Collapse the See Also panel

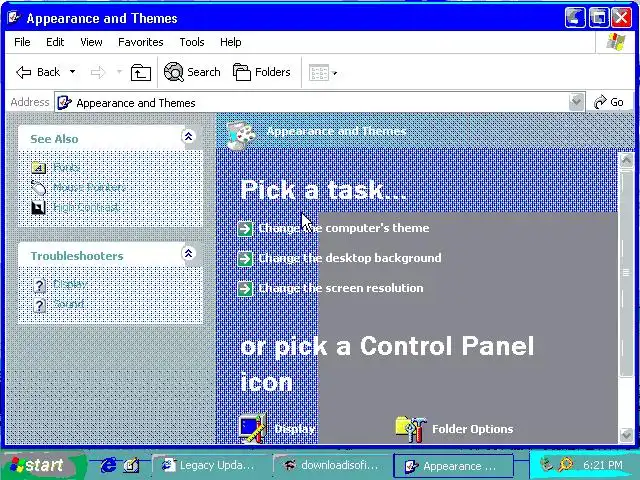pyautogui.click(x=188, y=136)
